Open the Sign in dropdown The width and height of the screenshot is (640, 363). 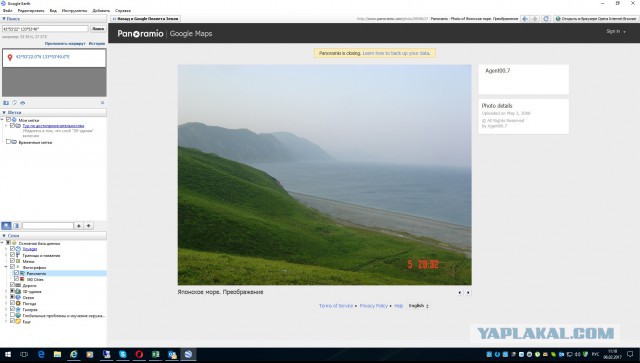(616, 31)
